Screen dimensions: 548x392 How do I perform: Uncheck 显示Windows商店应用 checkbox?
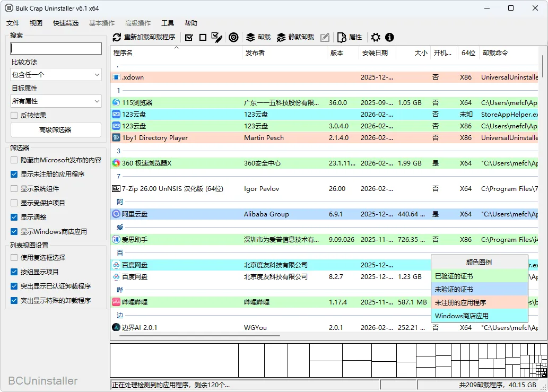pyautogui.click(x=14, y=232)
